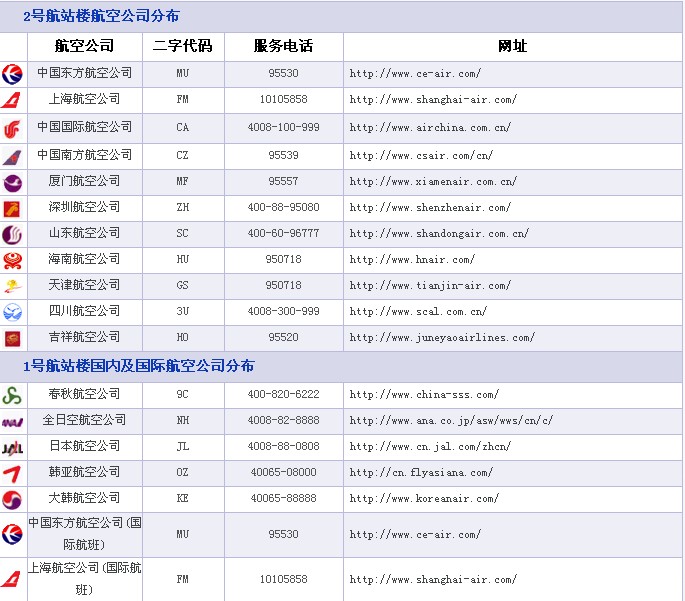Click the 中国东方航空公司 (国际航班) cell
Screen dimensions: 685x601
tap(84, 534)
